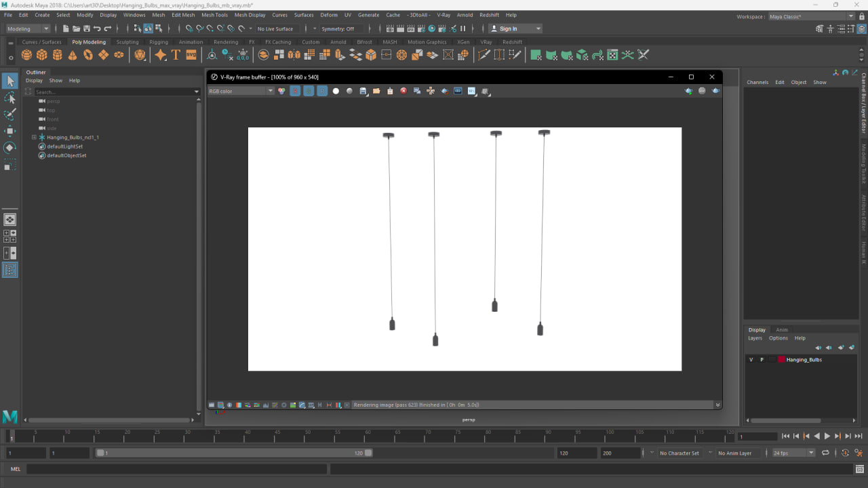Image resolution: width=868 pixels, height=488 pixels.
Task: Open the Mesh Tools menu
Action: [x=214, y=15]
